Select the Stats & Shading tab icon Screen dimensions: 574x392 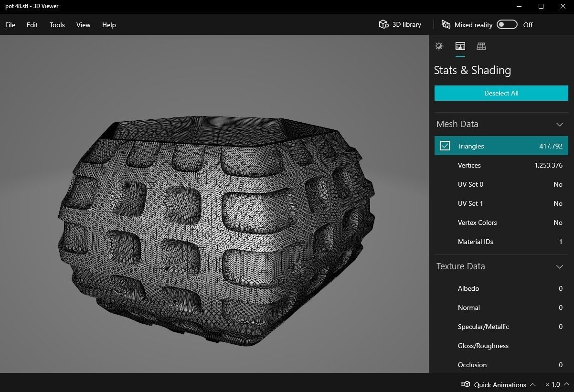coord(460,46)
